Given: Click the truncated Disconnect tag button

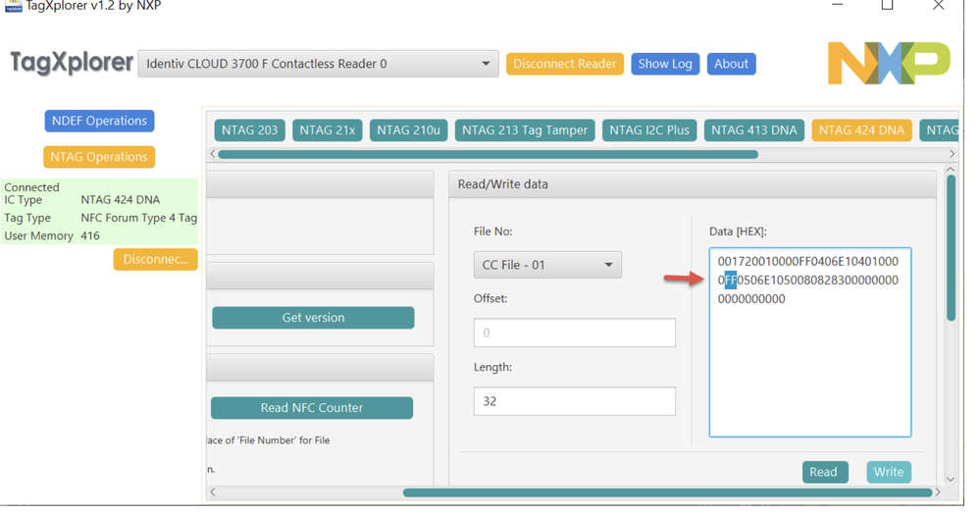Looking at the screenshot, I should point(156,259).
